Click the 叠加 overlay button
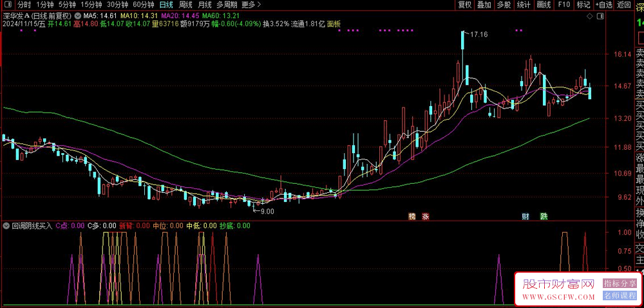 point(484,5)
